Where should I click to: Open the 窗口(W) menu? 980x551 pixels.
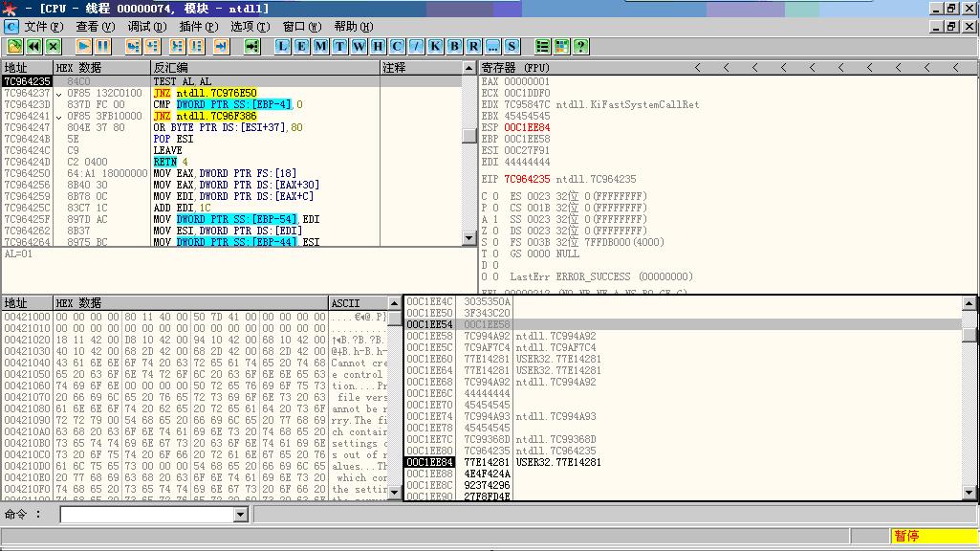(302, 26)
